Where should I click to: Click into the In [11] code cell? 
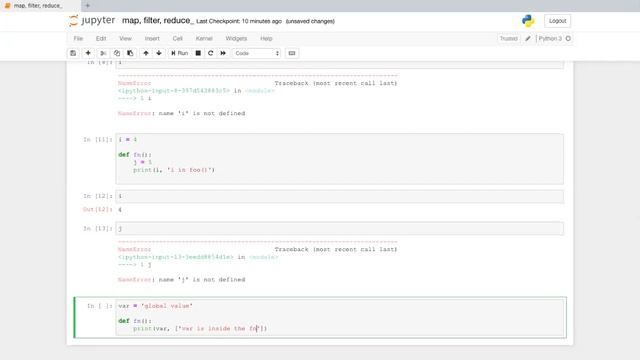point(339,158)
